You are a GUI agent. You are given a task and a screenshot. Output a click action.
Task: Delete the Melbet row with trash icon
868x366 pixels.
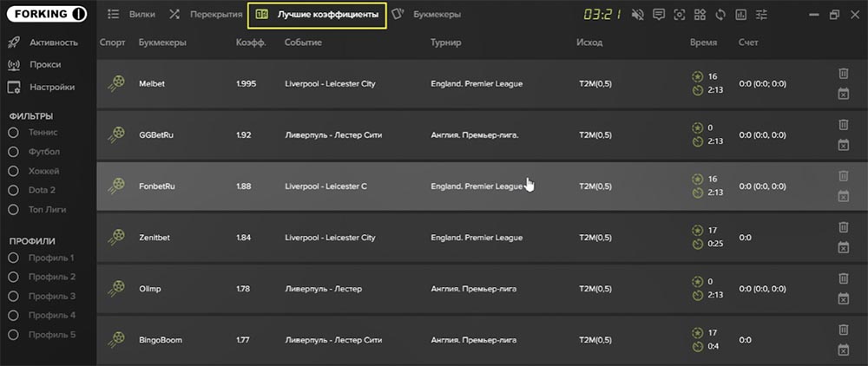843,74
